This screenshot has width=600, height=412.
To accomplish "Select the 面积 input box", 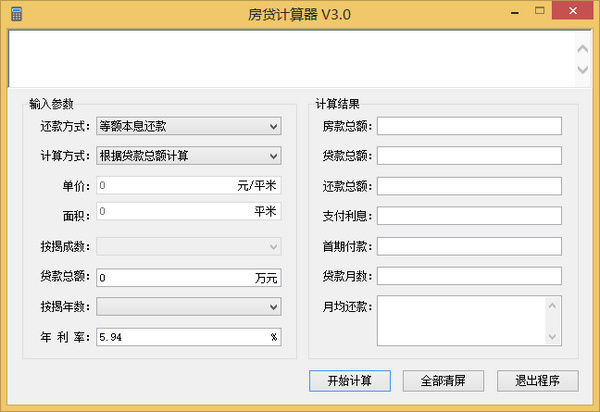I will [x=189, y=211].
